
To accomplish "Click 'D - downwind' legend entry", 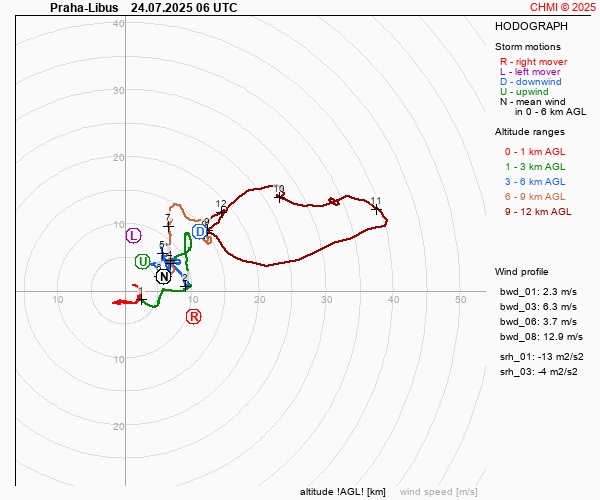I will (x=530, y=81).
